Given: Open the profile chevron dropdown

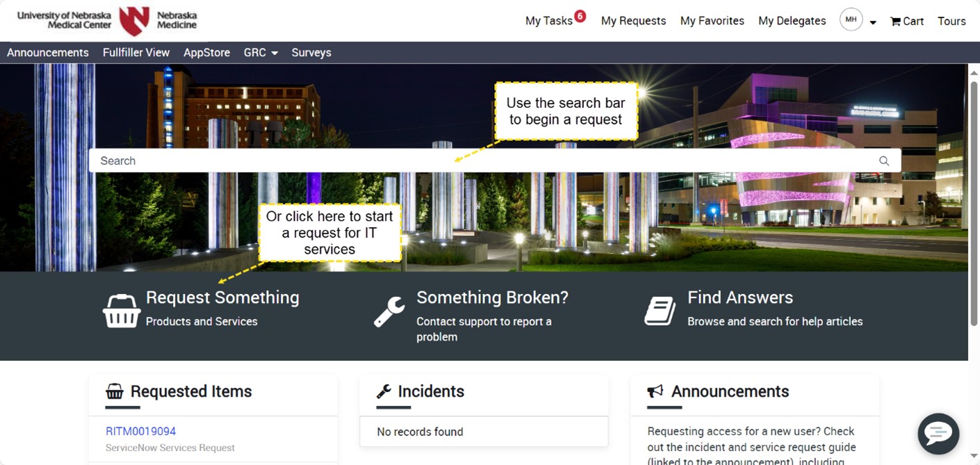Looking at the screenshot, I should (872, 22).
